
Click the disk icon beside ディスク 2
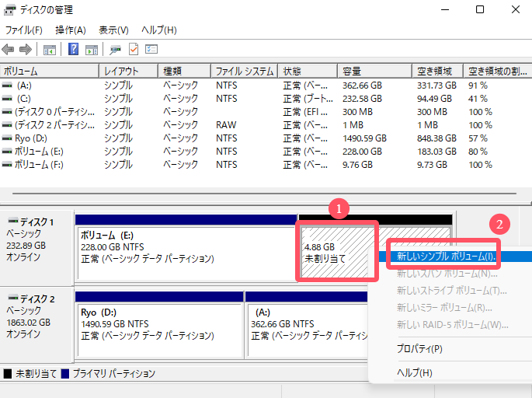pyautogui.click(x=13, y=298)
